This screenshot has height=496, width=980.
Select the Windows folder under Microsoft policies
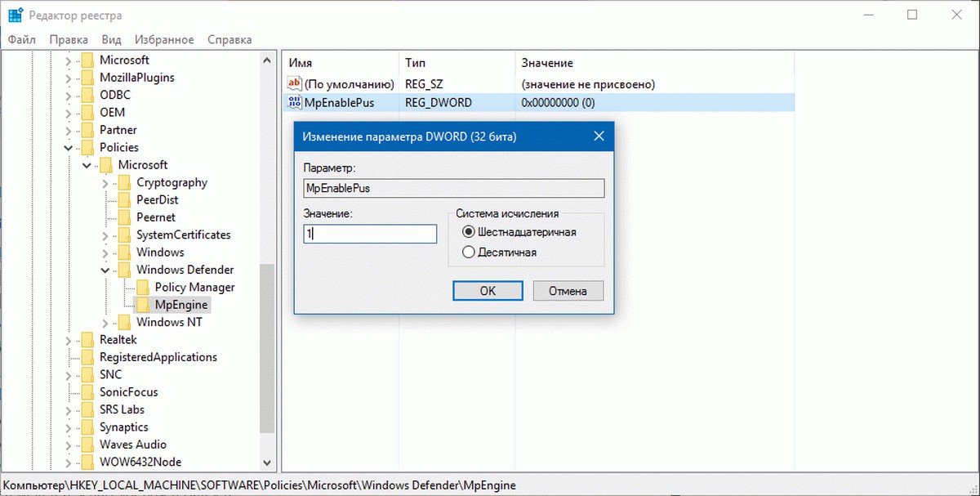click(160, 252)
